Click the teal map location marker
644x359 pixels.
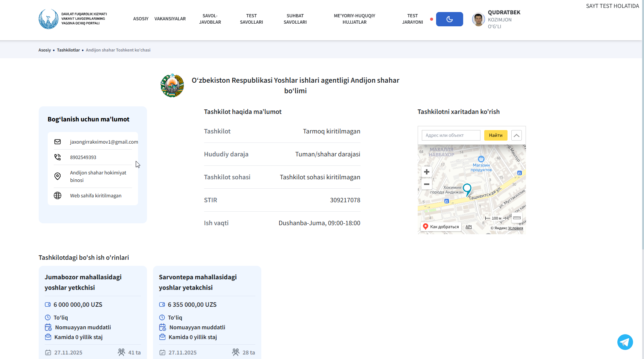[x=467, y=190]
